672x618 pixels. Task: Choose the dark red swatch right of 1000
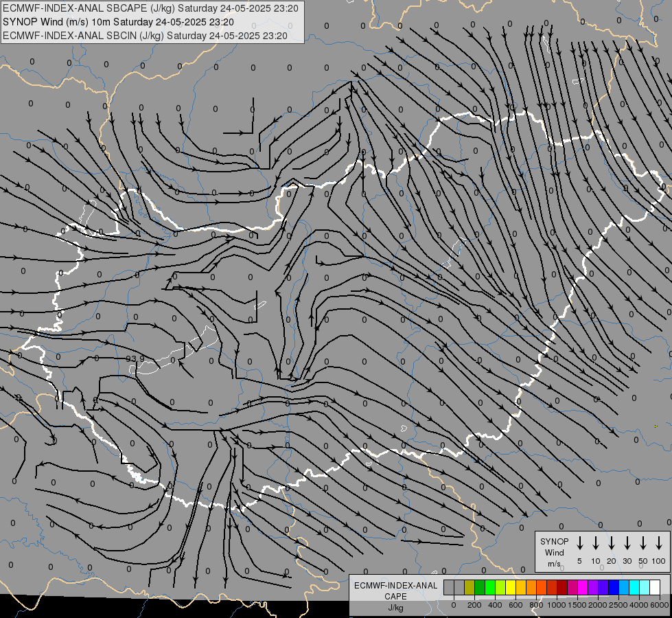tap(562, 588)
